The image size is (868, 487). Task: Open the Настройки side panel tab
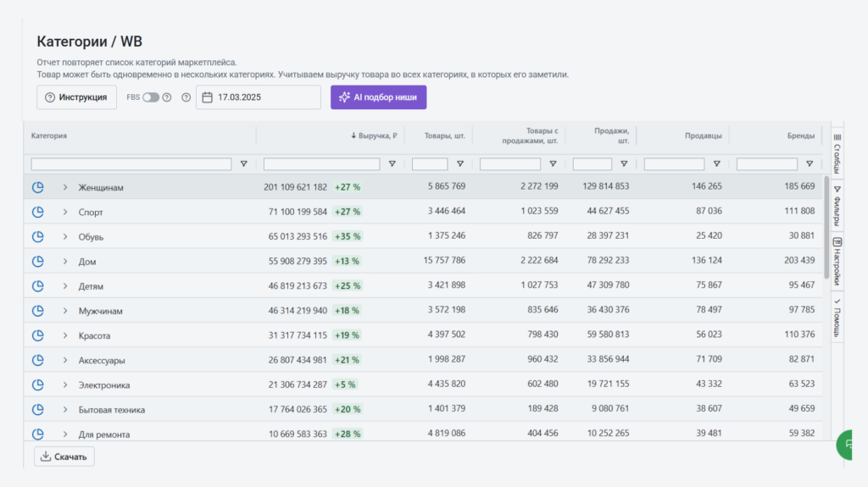837,263
